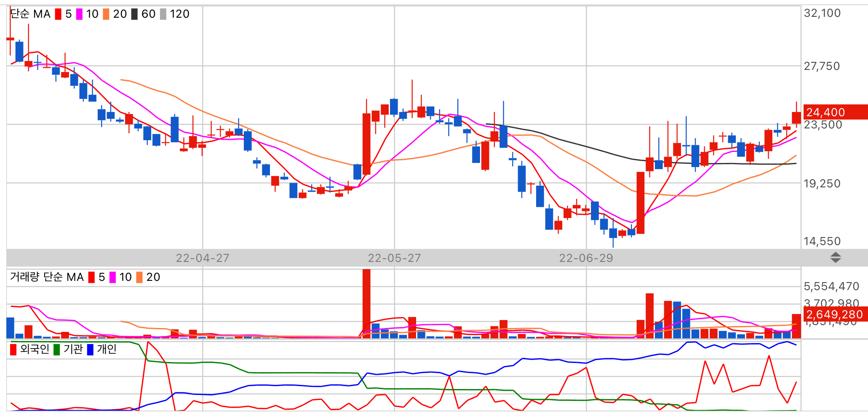Click the 5,554,470 volume axis label
The width and height of the screenshot is (868, 416).
831,286
